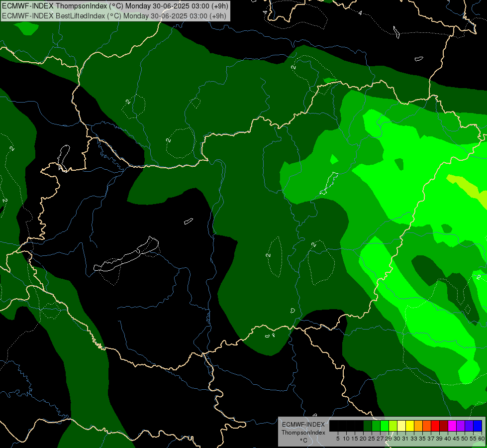Click the legend unit '°C'
The image size is (487, 448).
coord(304,440)
